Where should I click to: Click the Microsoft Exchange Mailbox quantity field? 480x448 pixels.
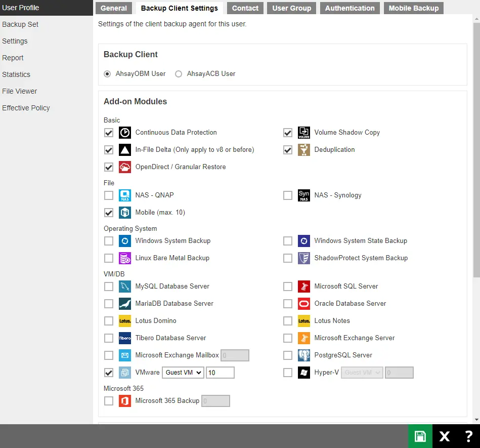(x=235, y=355)
